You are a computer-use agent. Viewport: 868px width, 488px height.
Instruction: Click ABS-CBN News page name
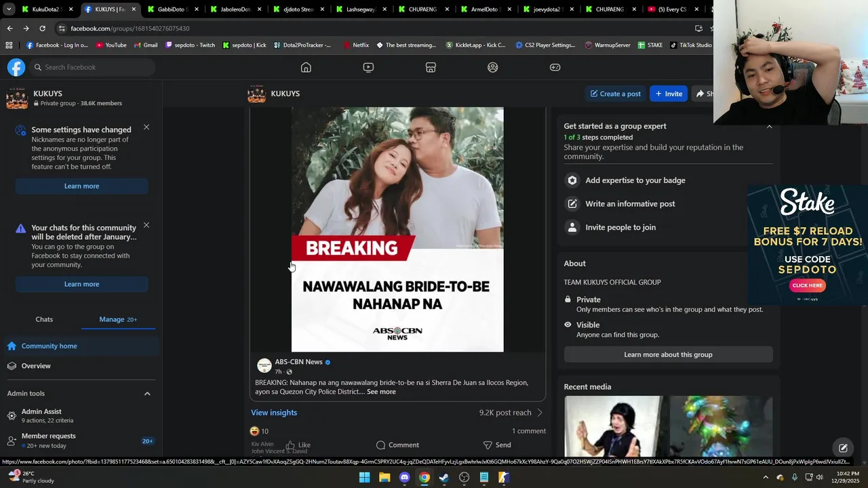click(298, 362)
